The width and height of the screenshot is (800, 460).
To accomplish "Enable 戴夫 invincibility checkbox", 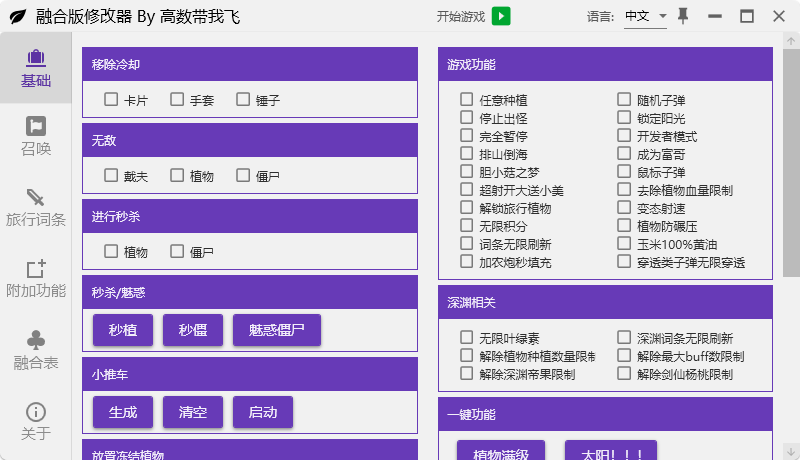I will 111,175.
